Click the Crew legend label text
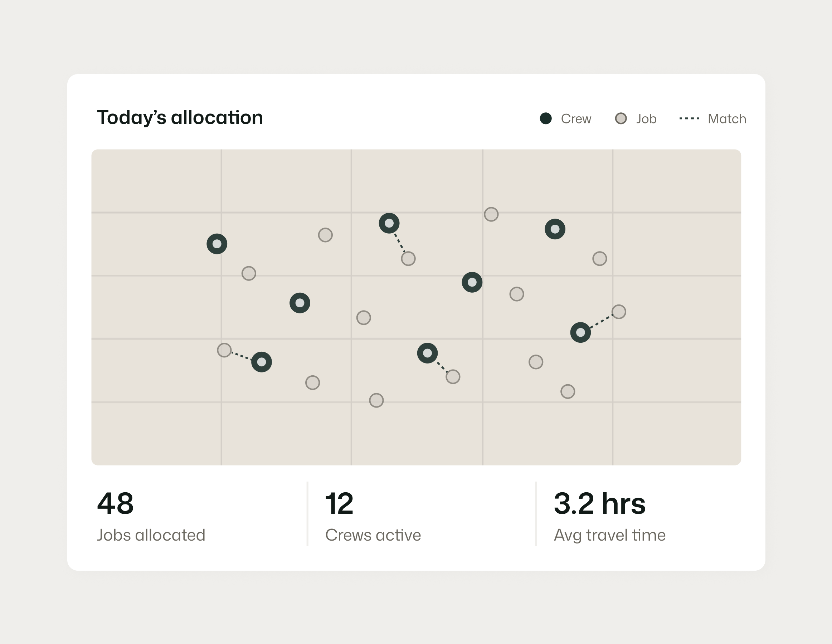832x644 pixels. coord(576,119)
